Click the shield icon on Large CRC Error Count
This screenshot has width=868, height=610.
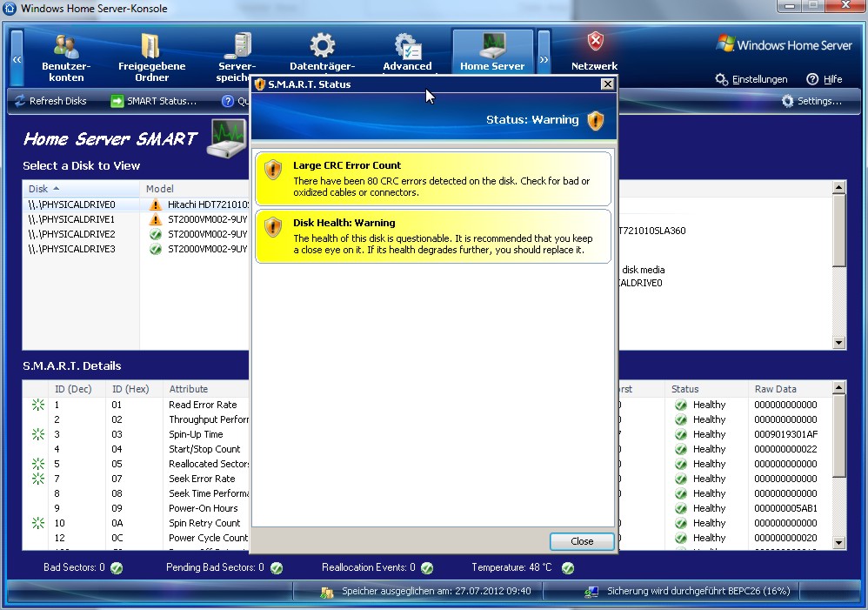273,170
